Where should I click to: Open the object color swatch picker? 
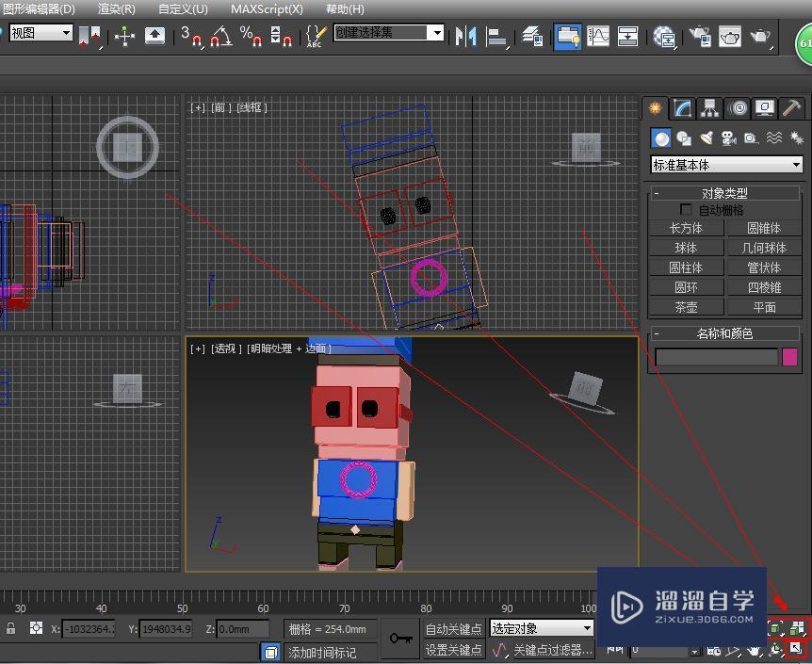[x=789, y=358]
